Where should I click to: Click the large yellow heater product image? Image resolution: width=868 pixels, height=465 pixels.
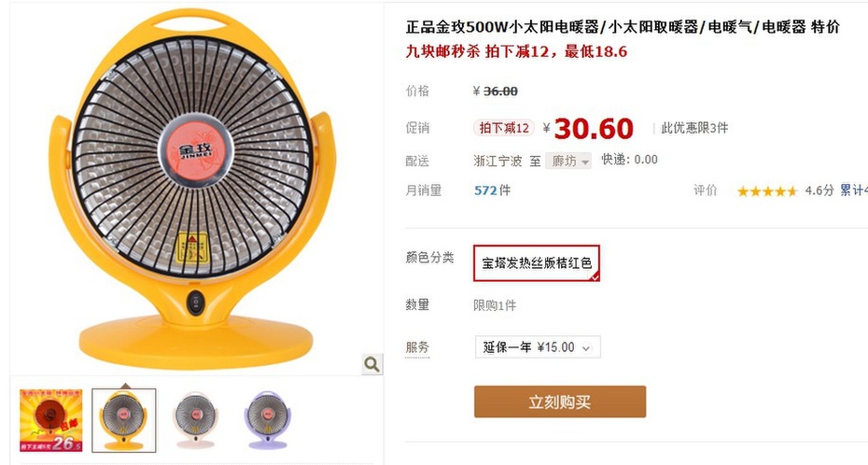point(192,190)
